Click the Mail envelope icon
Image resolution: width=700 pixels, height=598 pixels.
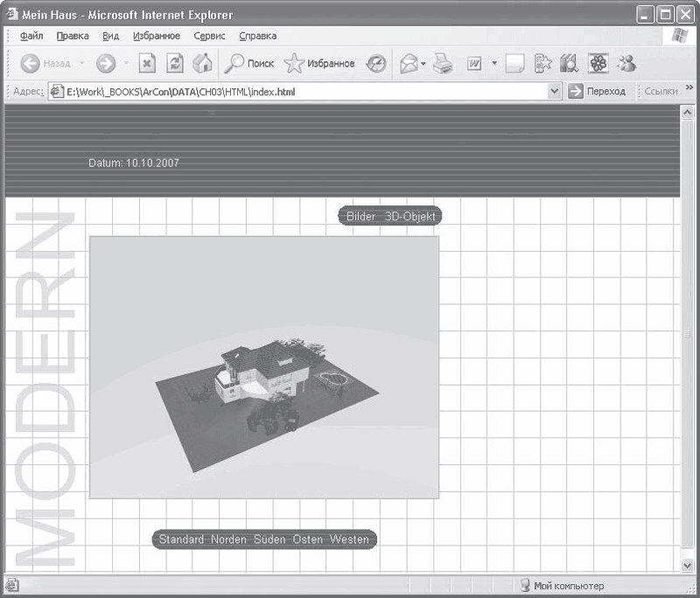tap(409, 64)
